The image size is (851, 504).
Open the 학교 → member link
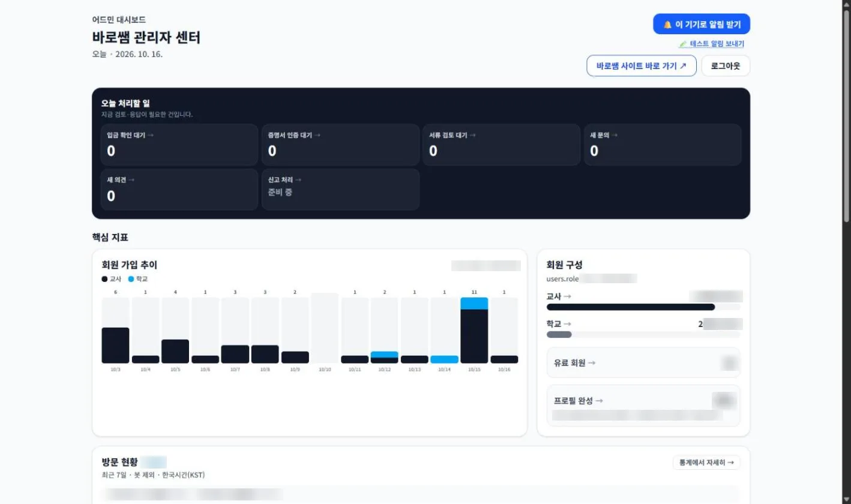click(559, 324)
